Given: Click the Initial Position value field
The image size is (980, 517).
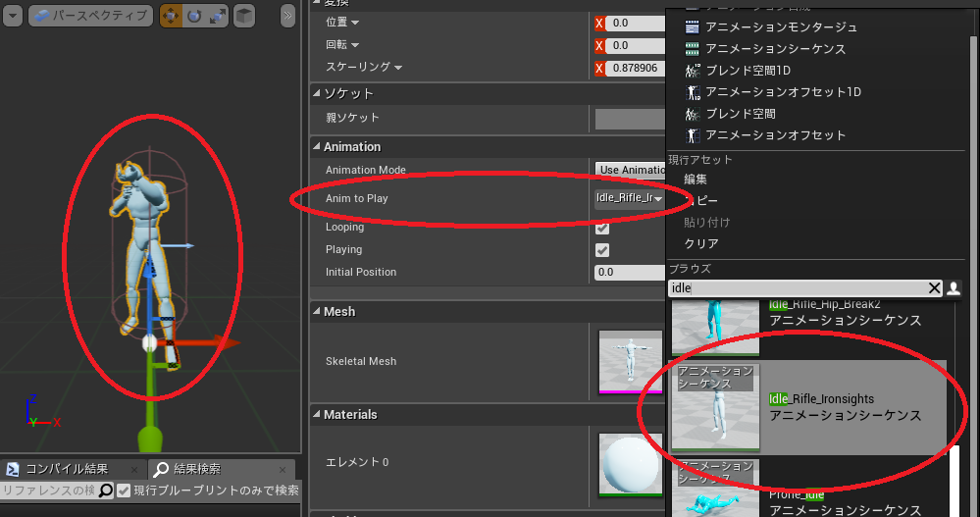Looking at the screenshot, I should tap(630, 272).
